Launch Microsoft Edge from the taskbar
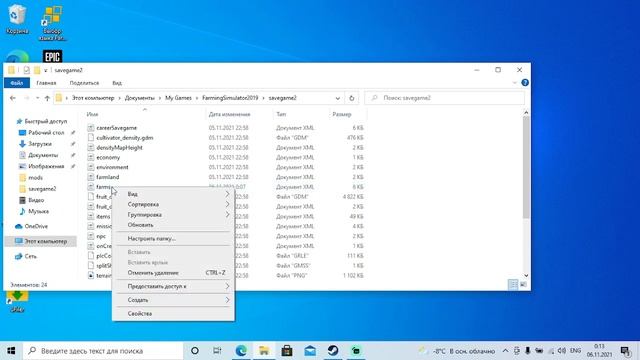Screen dimensions: 640x360 tap(241, 351)
